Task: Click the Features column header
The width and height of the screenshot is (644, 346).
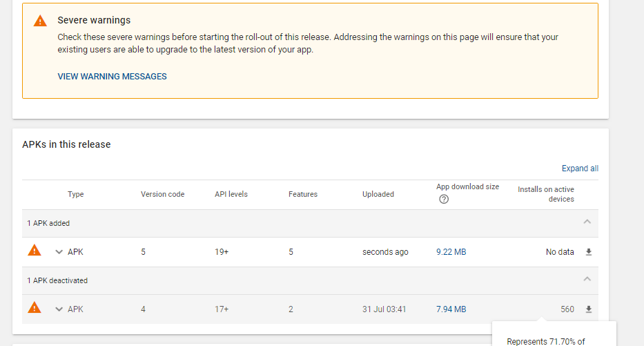Action: point(303,194)
